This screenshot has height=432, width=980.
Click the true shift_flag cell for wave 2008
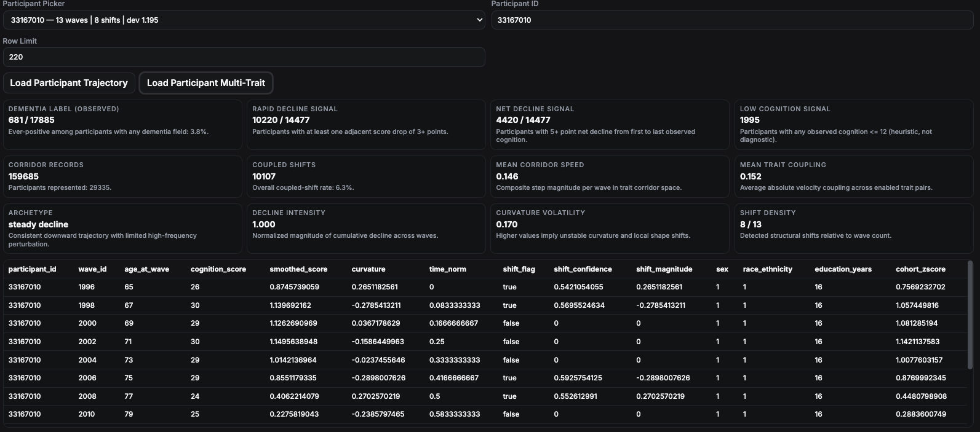click(509, 396)
